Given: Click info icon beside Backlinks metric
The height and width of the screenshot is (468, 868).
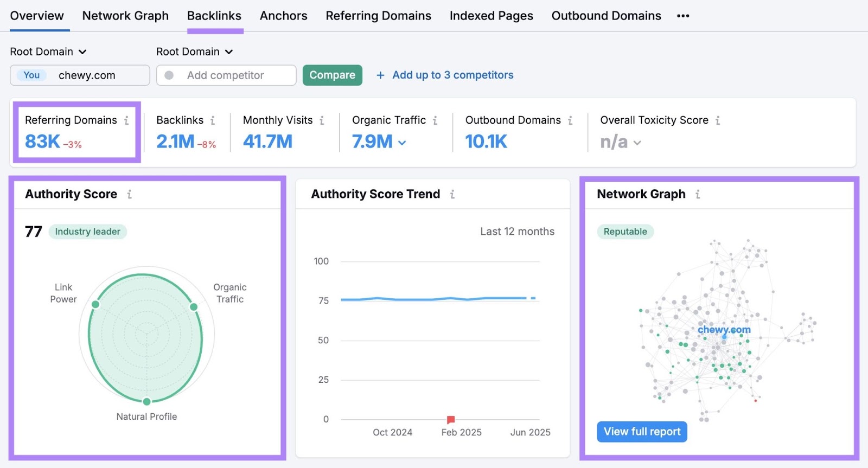Looking at the screenshot, I should coord(213,120).
